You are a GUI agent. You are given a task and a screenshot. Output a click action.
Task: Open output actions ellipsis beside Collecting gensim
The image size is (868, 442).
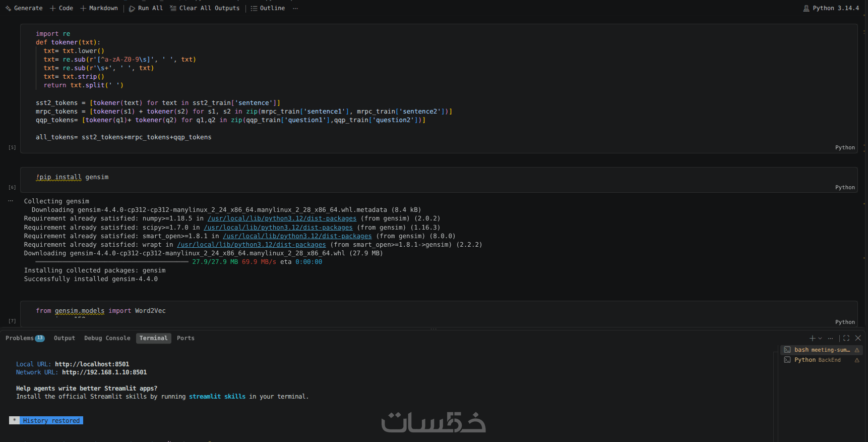pos(11,201)
